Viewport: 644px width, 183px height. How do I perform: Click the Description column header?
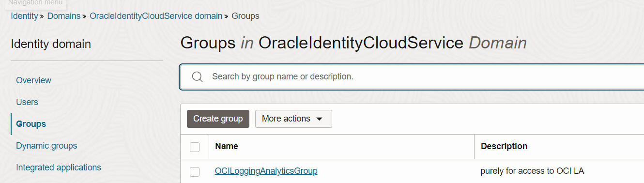pyautogui.click(x=504, y=146)
